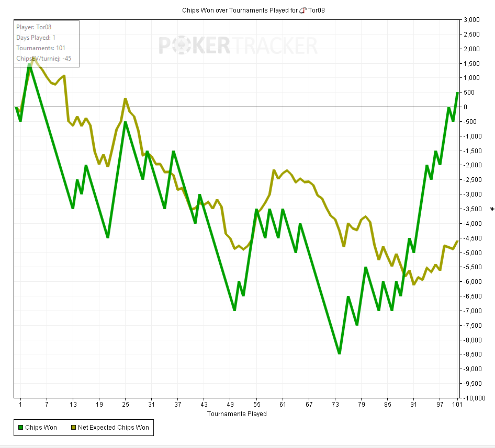Click the -10,000 y-axis tick label

tap(473, 398)
